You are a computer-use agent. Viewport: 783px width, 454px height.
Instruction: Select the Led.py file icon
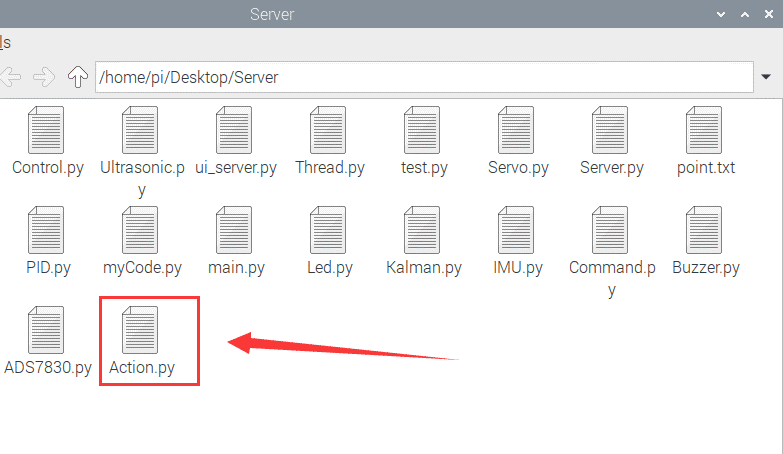pos(328,230)
